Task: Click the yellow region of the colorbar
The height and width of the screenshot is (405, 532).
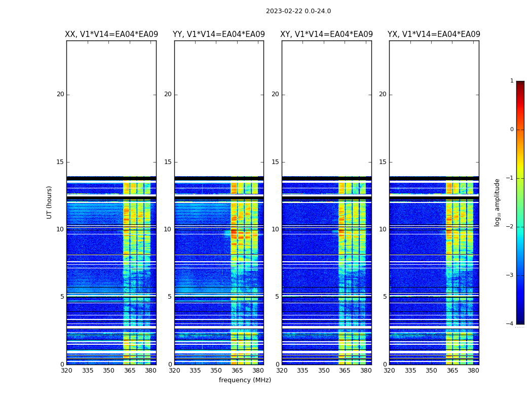Action: [x=520, y=167]
